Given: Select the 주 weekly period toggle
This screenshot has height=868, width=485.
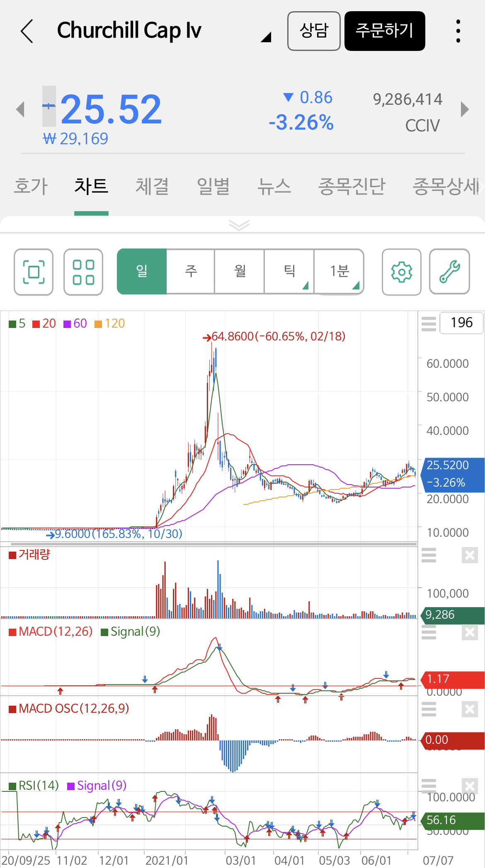Looking at the screenshot, I should (191, 272).
